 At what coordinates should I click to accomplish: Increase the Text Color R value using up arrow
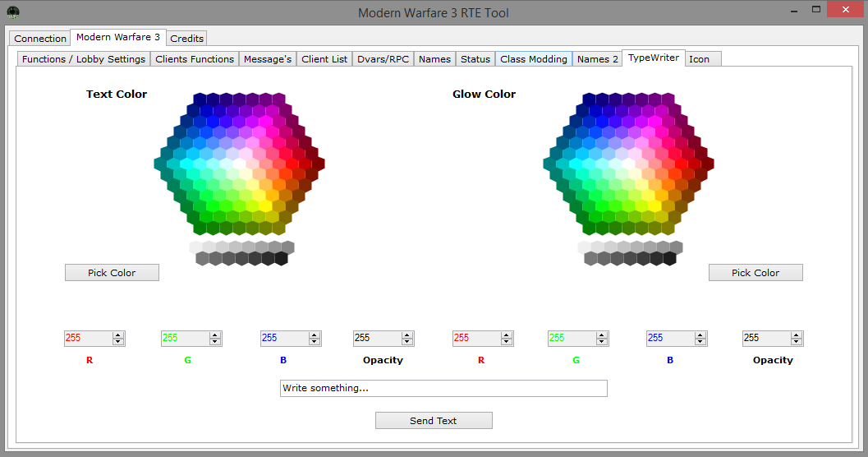(x=118, y=335)
